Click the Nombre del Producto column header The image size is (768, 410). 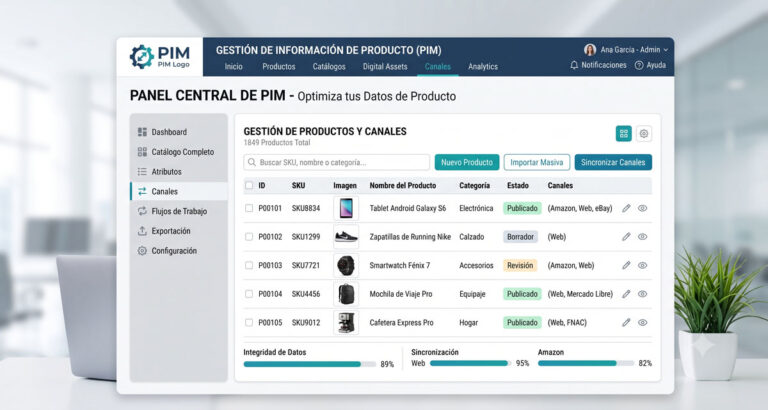(x=403, y=185)
